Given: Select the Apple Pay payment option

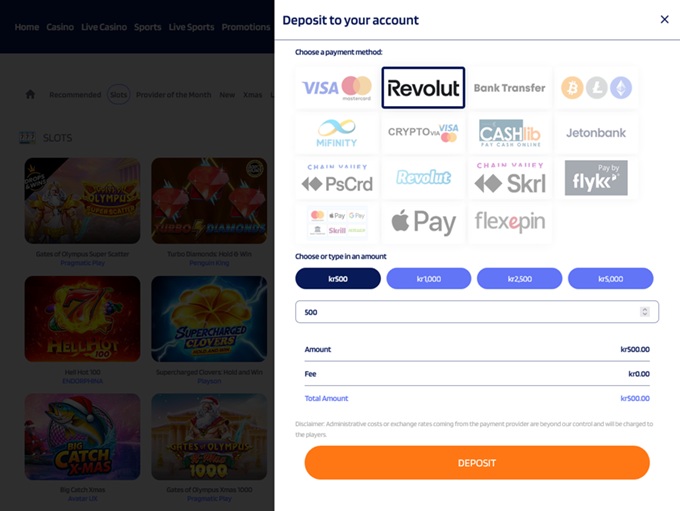Looking at the screenshot, I should 423,222.
